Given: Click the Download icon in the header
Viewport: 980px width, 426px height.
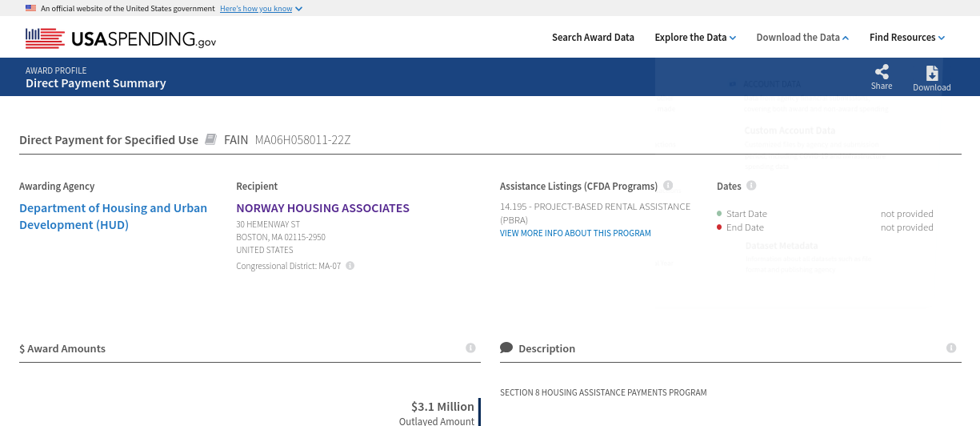Looking at the screenshot, I should coord(932,73).
